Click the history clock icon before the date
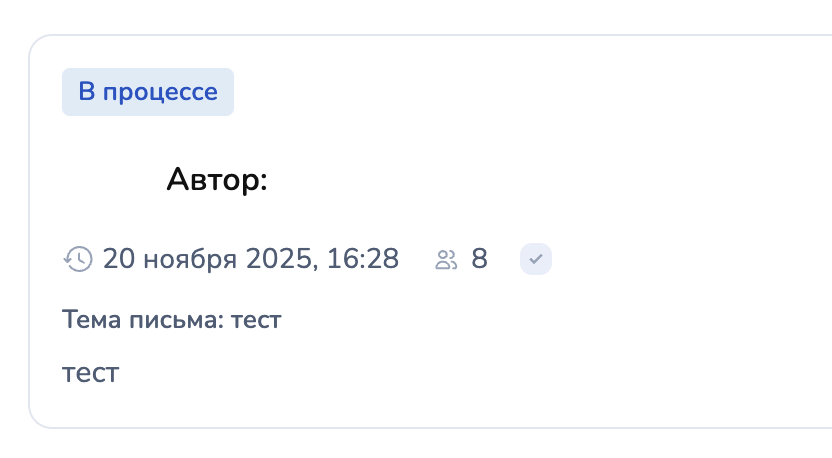Viewport: 832px width, 458px height. click(x=77, y=260)
